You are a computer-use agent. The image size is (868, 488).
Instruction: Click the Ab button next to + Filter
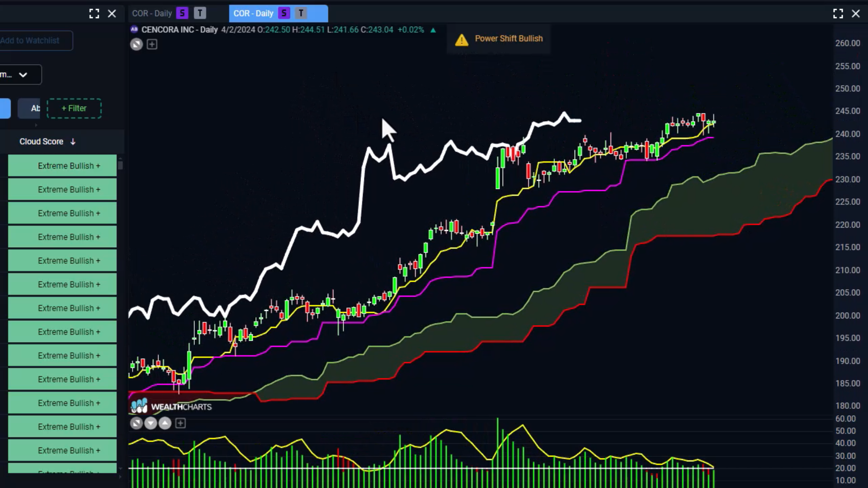tap(29, 108)
